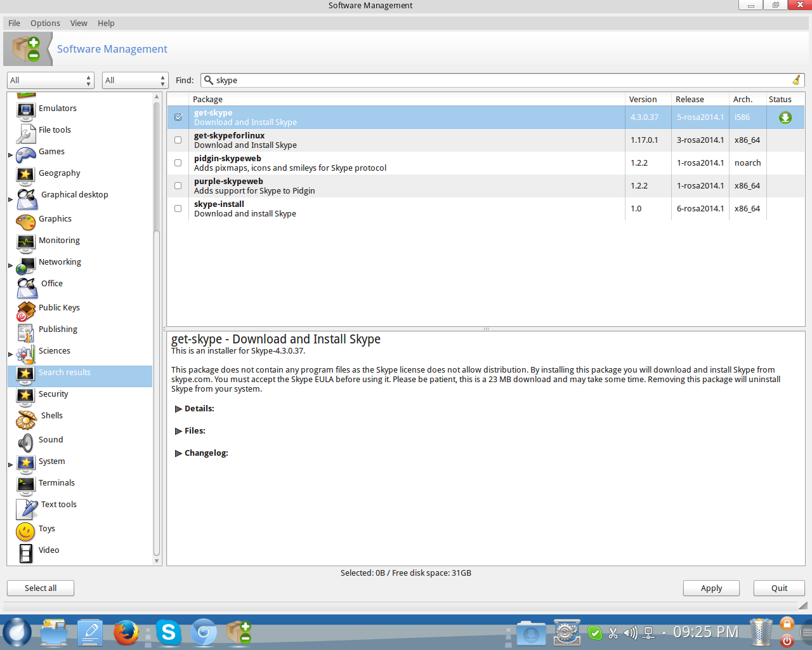Sort by the Arch. column header

tap(748, 100)
